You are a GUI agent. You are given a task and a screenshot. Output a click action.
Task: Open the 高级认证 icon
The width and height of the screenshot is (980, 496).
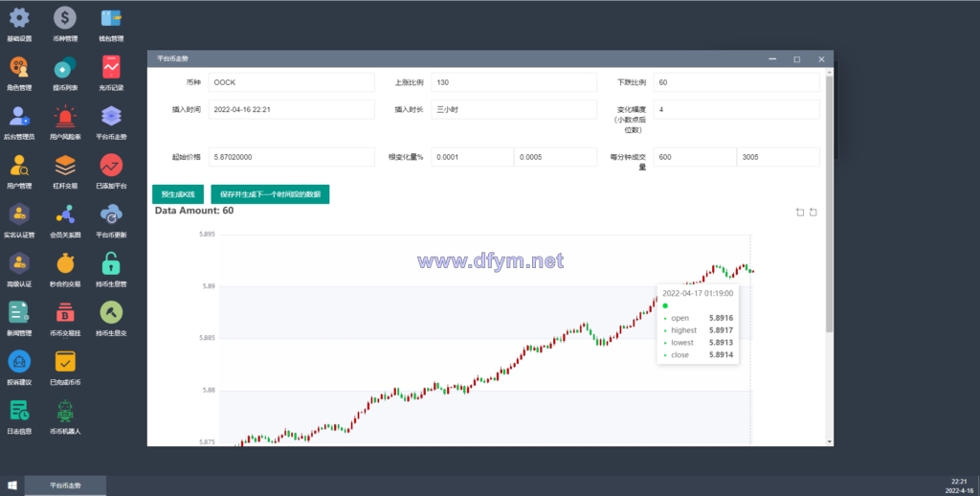tap(19, 263)
